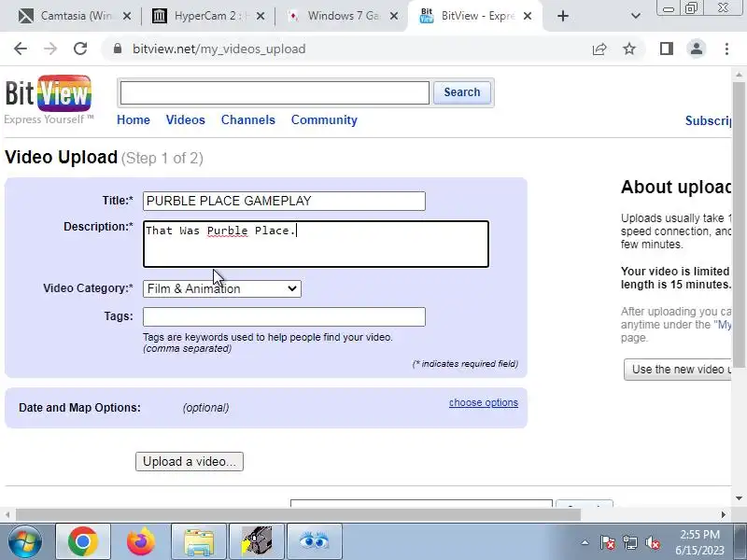Screen dimensions: 747x560
Task: Close the HyperCam 2 tab
Action: (261, 16)
